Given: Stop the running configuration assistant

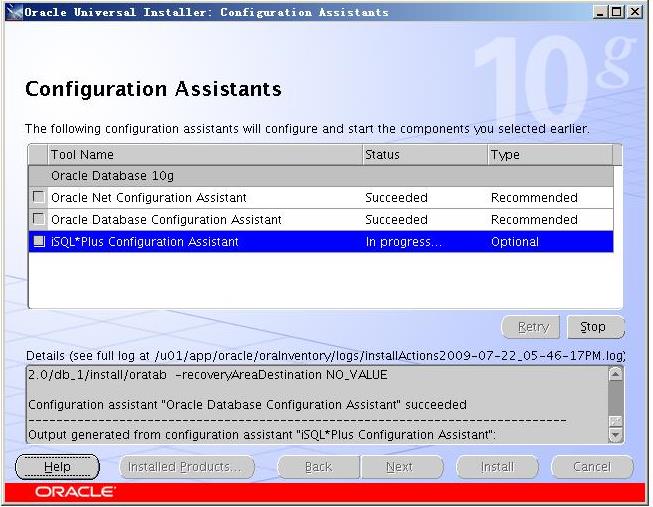Looking at the screenshot, I should 596,327.
